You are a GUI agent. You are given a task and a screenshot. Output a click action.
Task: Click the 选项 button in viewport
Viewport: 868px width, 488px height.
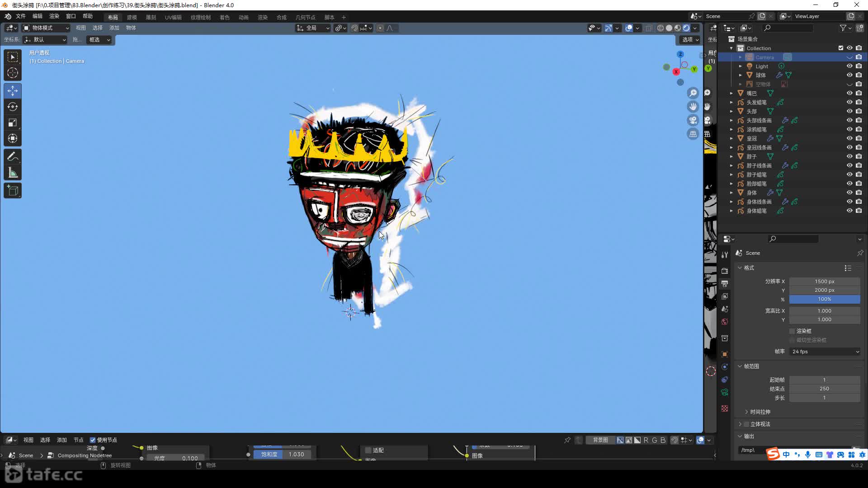tap(690, 40)
